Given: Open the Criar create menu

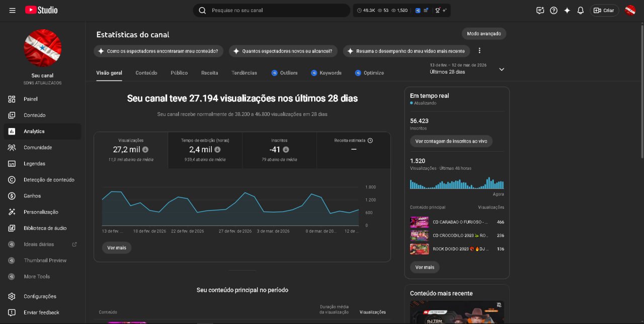Looking at the screenshot, I should [x=604, y=10].
